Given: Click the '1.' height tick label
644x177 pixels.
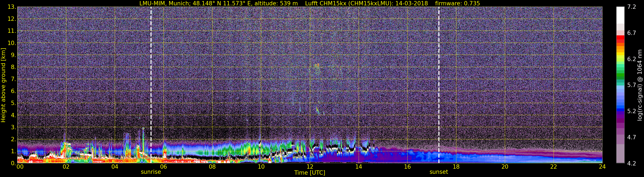Looking at the screenshot, I should 13,151.
